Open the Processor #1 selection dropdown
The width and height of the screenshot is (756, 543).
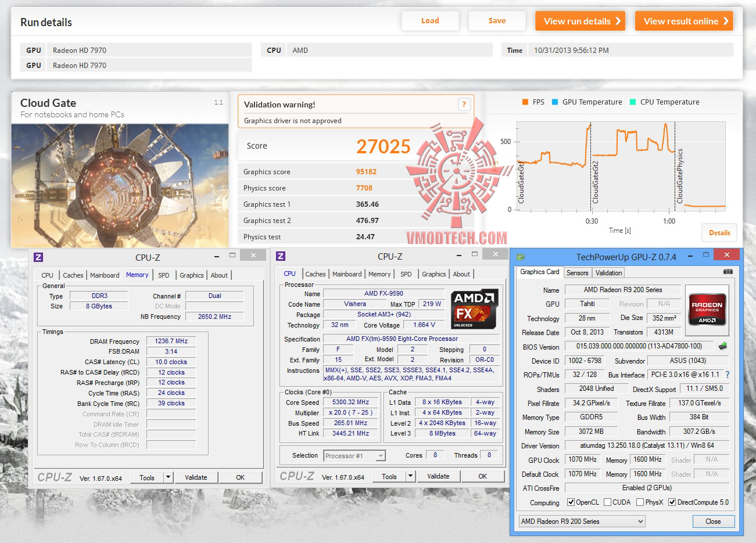(381, 456)
